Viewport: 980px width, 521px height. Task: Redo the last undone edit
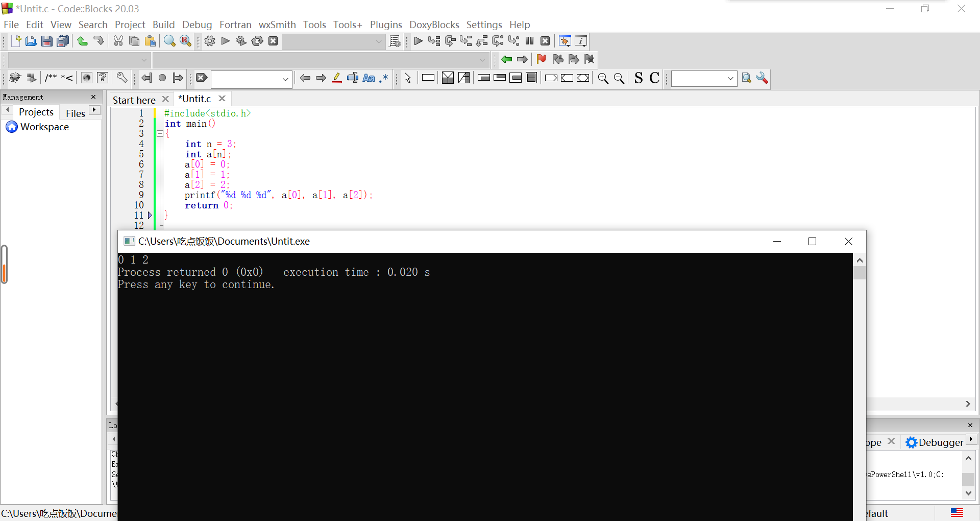(99, 41)
